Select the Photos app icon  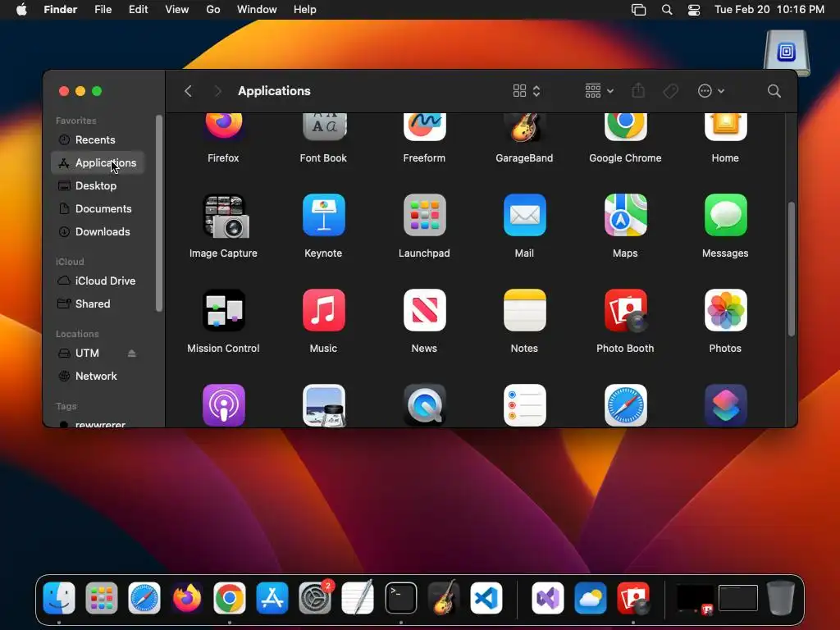pos(725,310)
